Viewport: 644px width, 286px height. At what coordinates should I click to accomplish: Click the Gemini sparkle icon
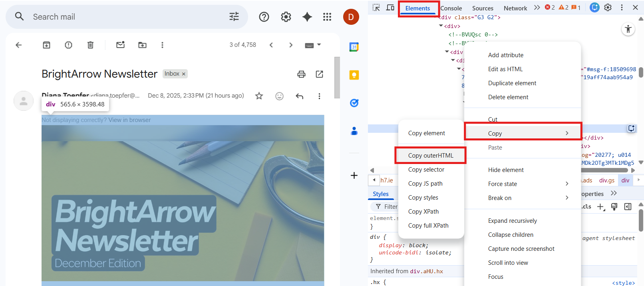tap(307, 17)
